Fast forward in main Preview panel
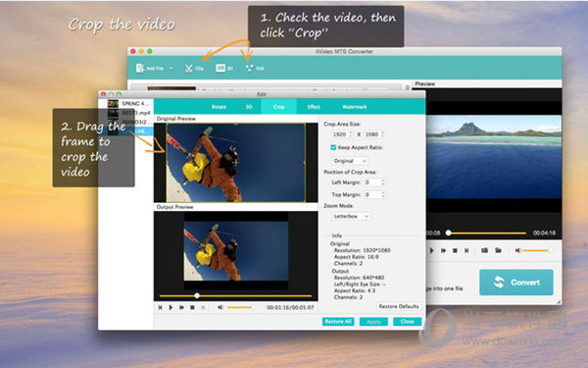This screenshot has width=588, height=368. coord(443,250)
